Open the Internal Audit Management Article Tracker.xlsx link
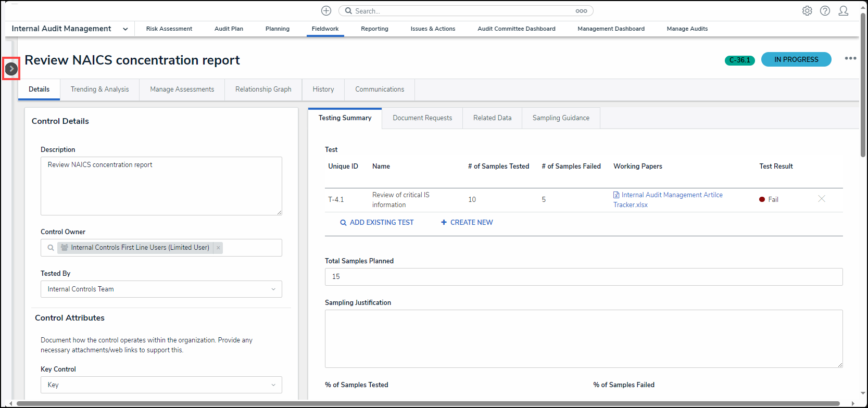Screen dimensions: 868x408 671,195
